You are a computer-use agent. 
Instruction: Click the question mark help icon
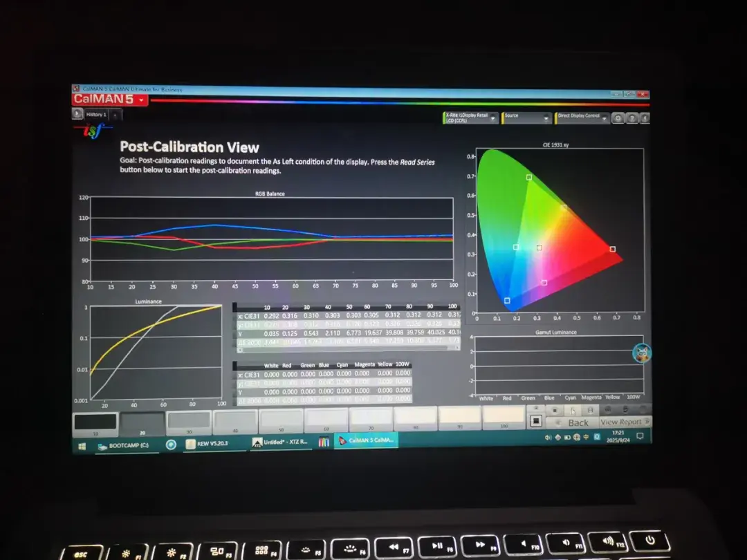click(x=631, y=118)
